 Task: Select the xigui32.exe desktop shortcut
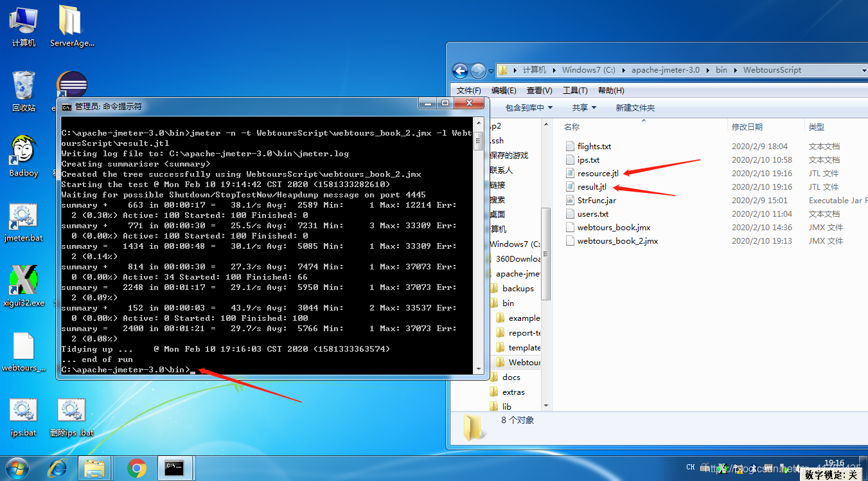(24, 287)
